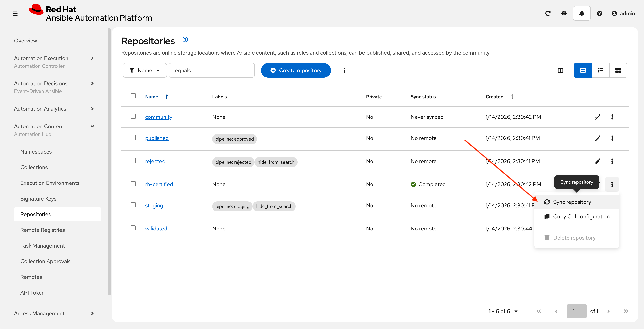Select the checkbox for the staging repository
The height and width of the screenshot is (329, 644).
(x=133, y=205)
